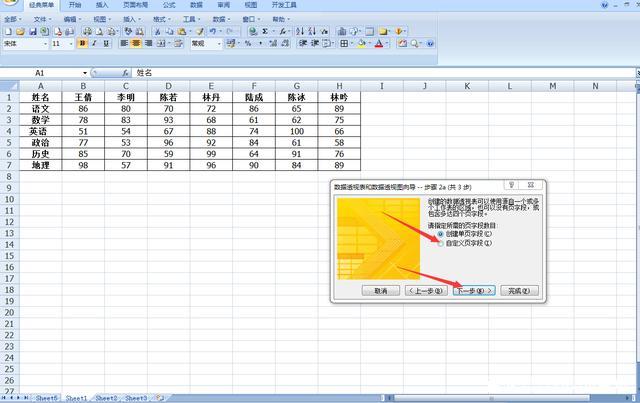Click the chart wizard icon
The height and width of the screenshot is (403, 640).
click(342, 31)
